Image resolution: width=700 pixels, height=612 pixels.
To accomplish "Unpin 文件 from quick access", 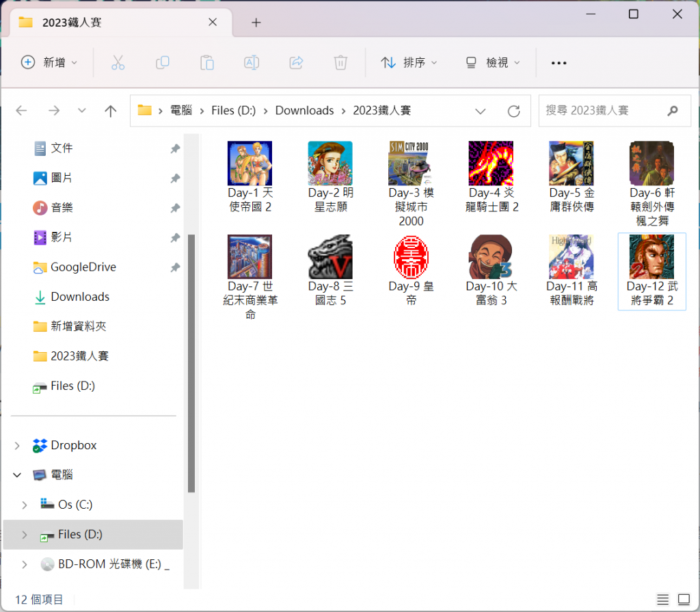I will [175, 148].
